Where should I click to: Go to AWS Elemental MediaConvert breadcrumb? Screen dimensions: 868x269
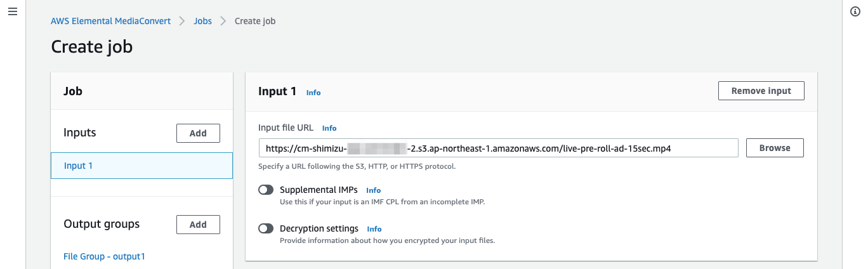coord(111,21)
